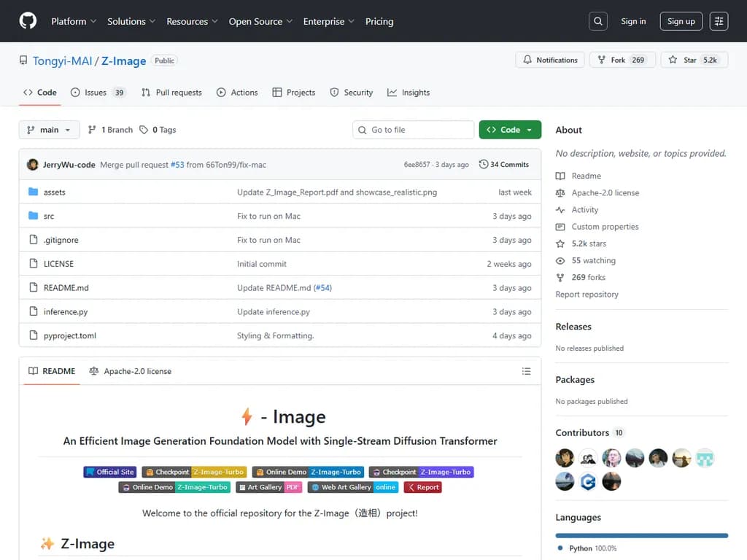The width and height of the screenshot is (747, 560).
Task: Click the Python language bar
Action: [x=641, y=535]
